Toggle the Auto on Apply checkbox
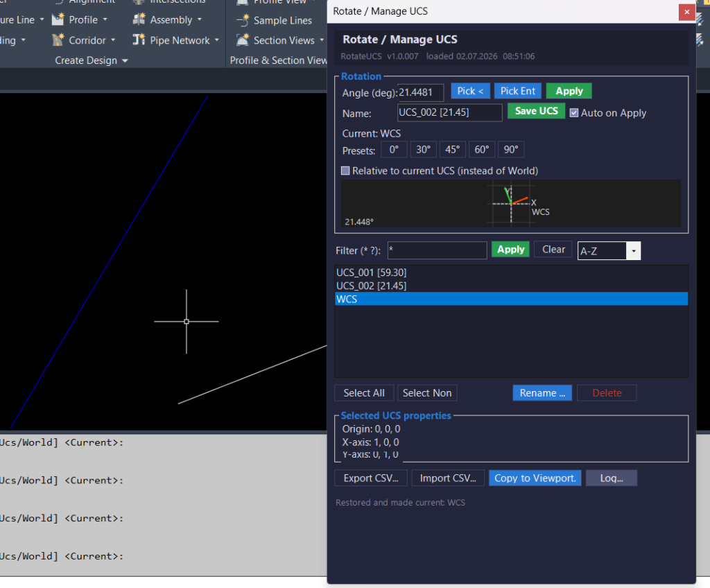 pos(573,113)
